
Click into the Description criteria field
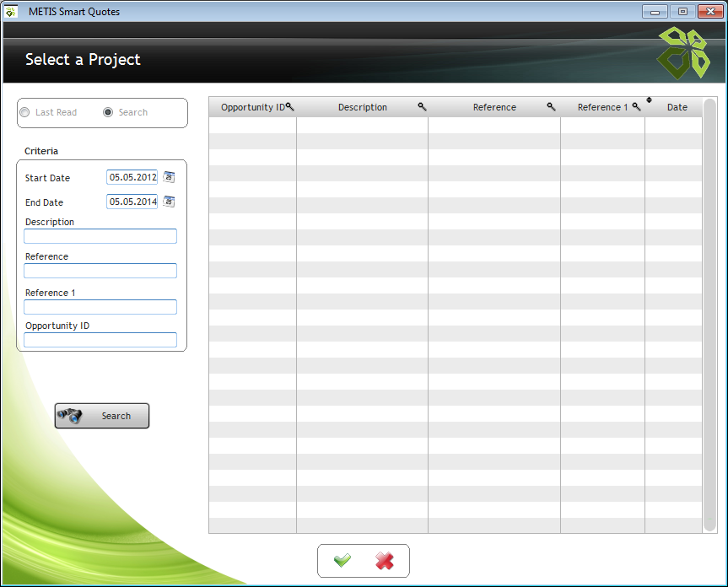tap(100, 236)
